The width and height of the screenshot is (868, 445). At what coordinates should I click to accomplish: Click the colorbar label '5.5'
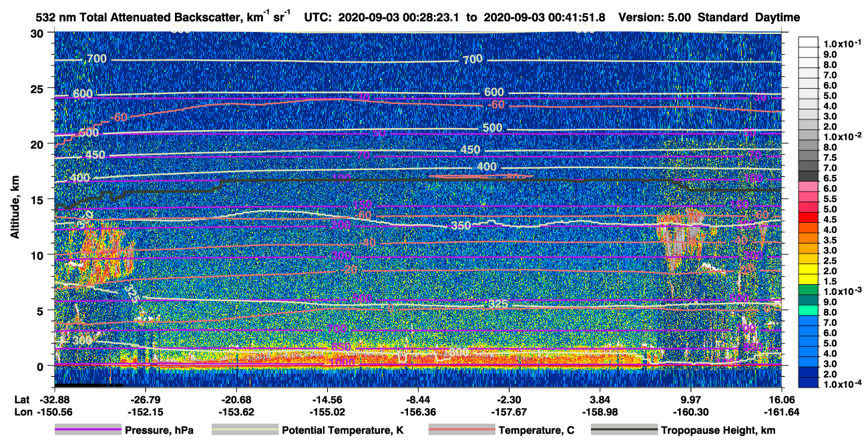tap(831, 199)
